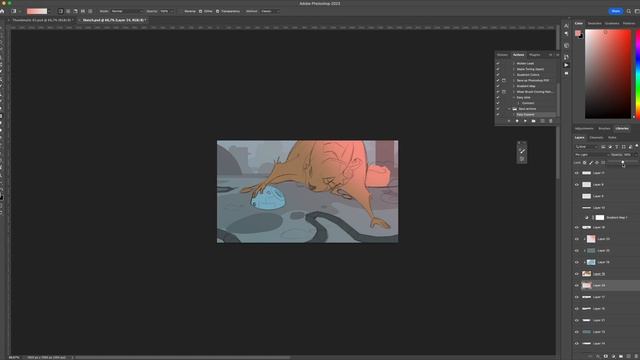Click Play Selection in Actions panel

pyautogui.click(x=525, y=121)
